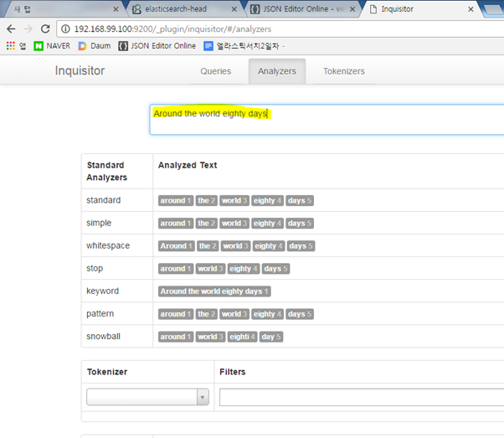
Task: Close the Inquisitor browser tab
Action: pyautogui.click(x=472, y=9)
